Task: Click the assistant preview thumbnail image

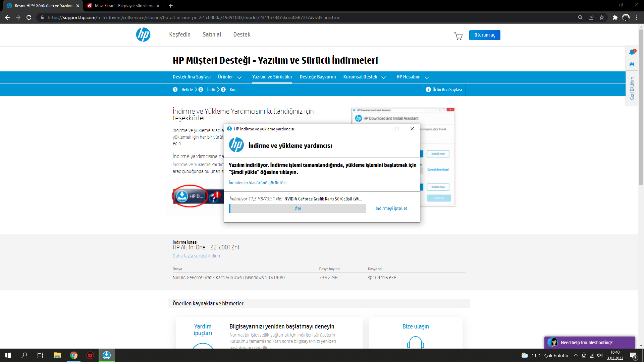Action: click(x=403, y=158)
